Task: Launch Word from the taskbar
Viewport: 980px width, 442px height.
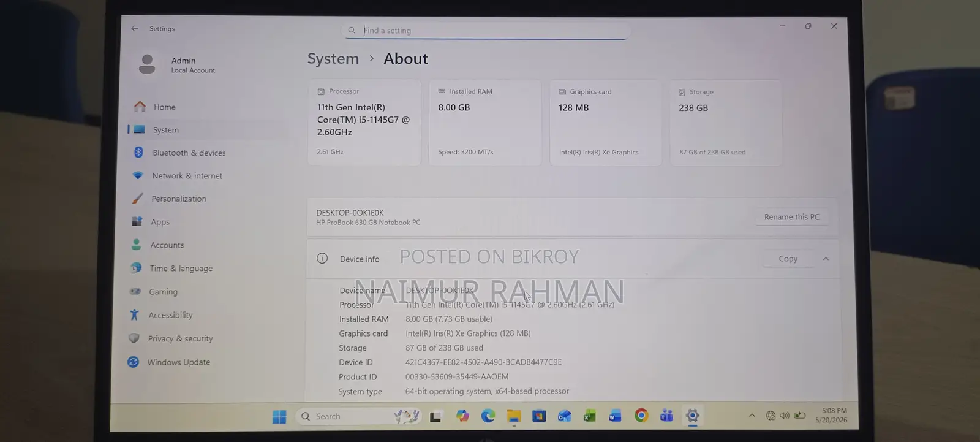Action: 615,416
